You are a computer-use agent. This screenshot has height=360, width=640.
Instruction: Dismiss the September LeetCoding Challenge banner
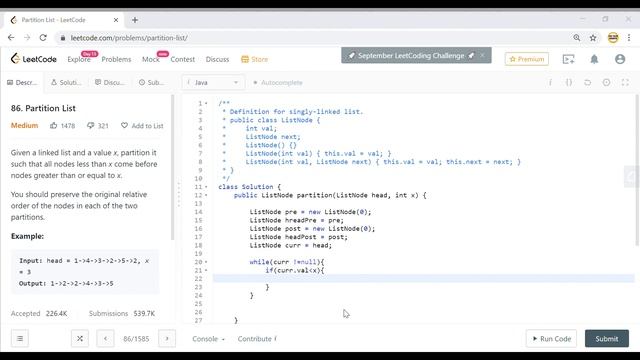click(482, 55)
